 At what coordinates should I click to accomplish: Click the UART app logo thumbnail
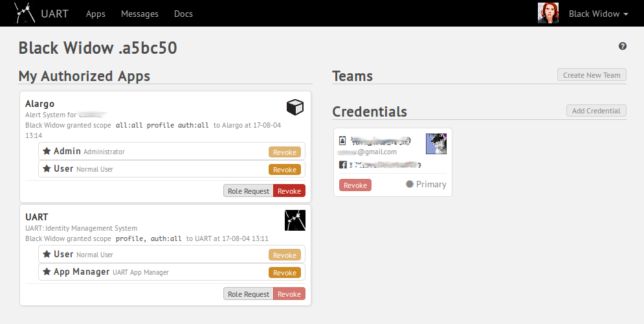[x=295, y=220]
